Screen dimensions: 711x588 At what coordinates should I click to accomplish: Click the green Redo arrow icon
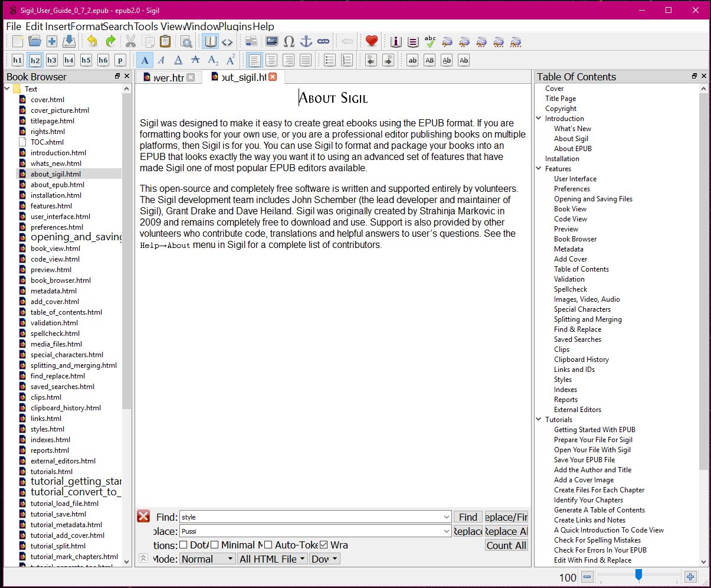[x=110, y=41]
